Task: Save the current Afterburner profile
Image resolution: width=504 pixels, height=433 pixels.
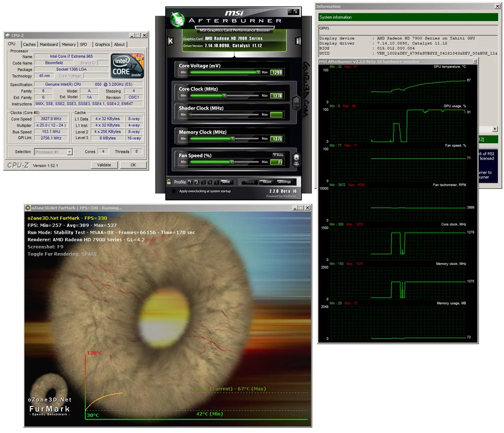Action: coord(226,182)
